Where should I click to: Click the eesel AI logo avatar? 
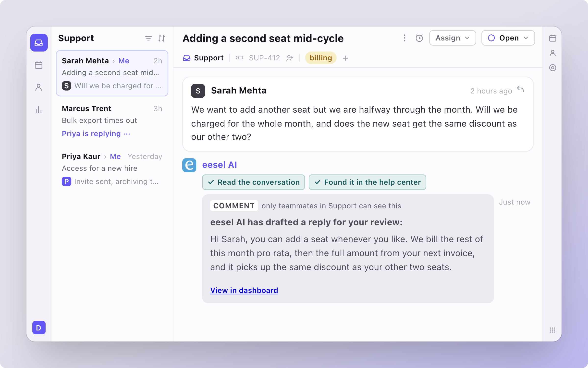189,165
